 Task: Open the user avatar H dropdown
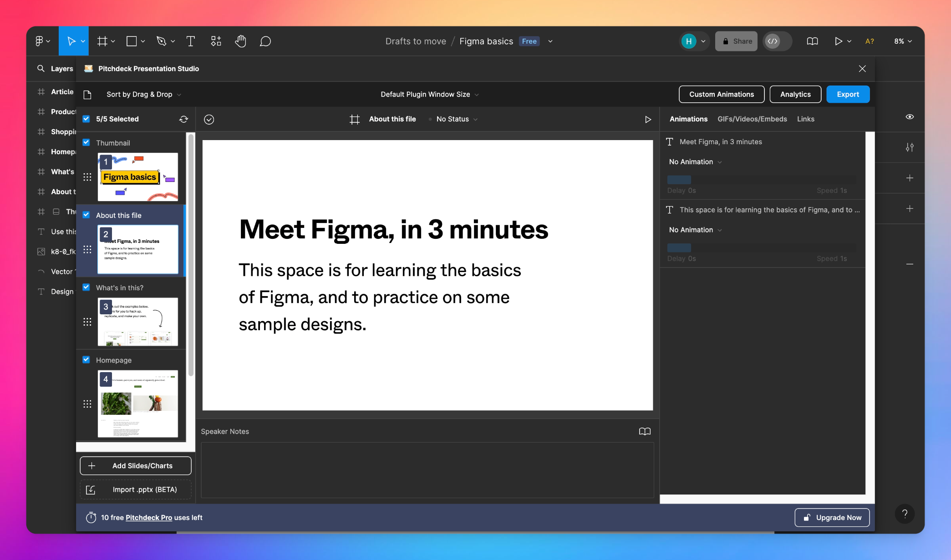[x=693, y=41]
